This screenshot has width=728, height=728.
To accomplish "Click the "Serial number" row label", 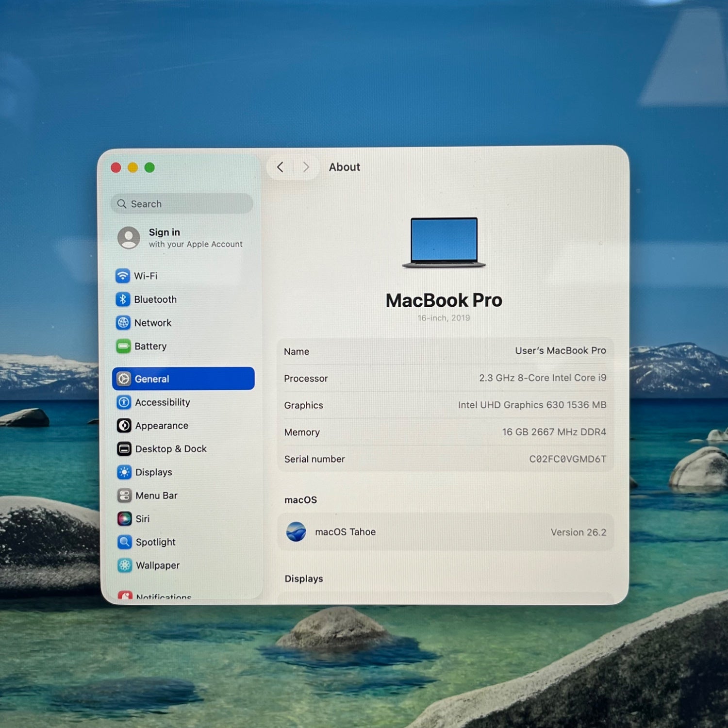I will (x=314, y=459).
